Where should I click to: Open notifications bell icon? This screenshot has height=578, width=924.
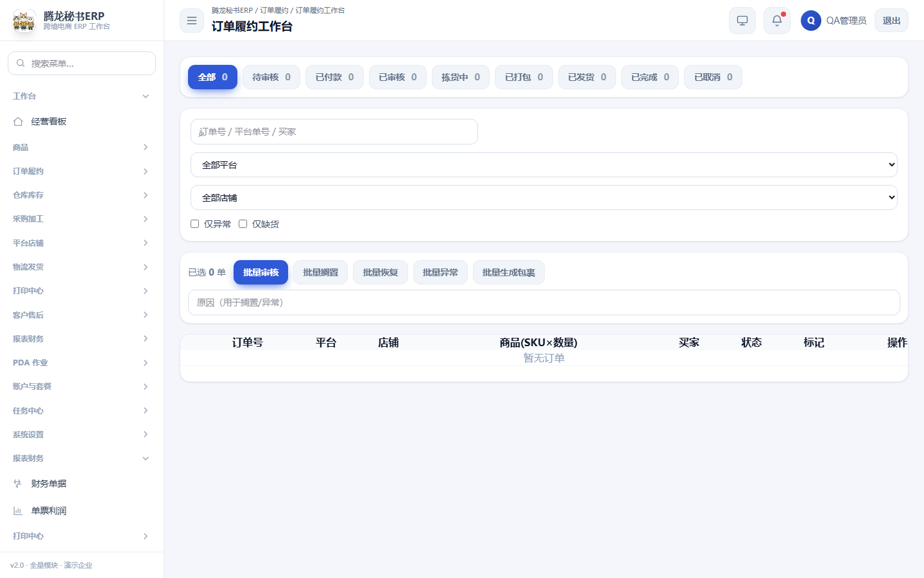coord(777,21)
